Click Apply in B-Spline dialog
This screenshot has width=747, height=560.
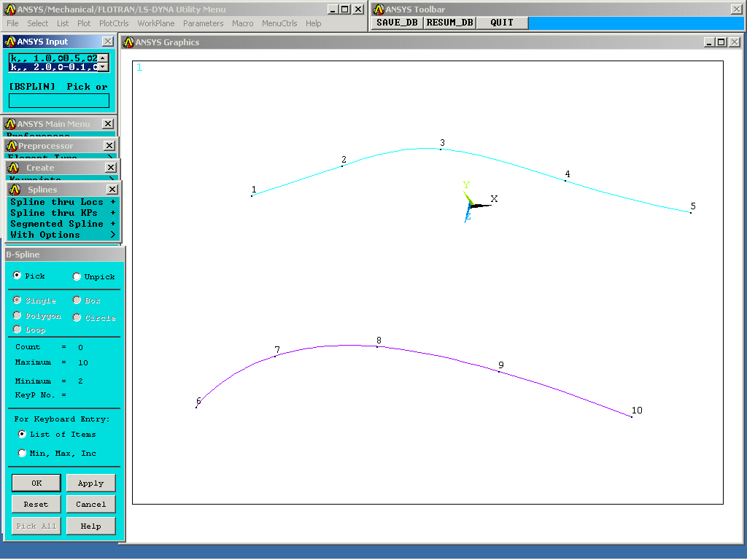[x=90, y=483]
